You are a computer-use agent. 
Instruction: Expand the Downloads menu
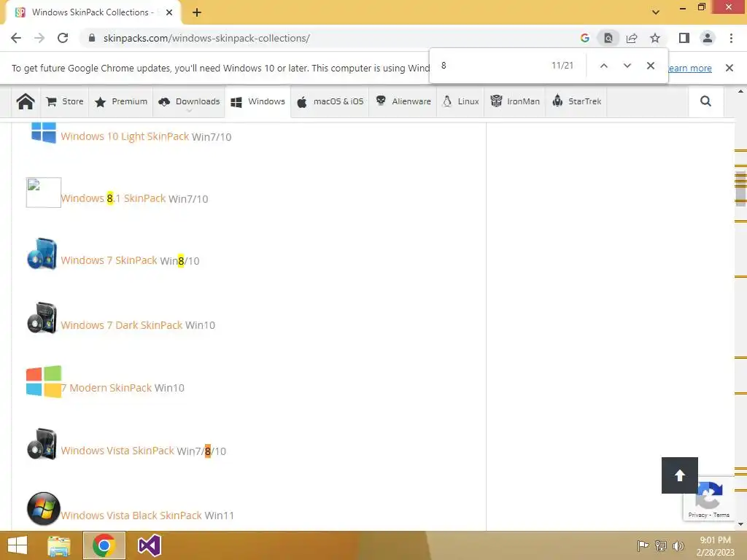tap(189, 101)
